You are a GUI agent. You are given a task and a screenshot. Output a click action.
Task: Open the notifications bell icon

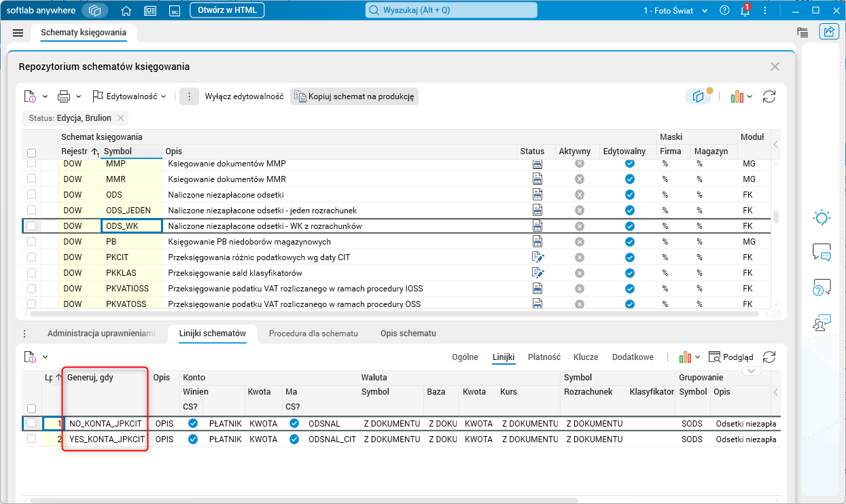point(745,11)
